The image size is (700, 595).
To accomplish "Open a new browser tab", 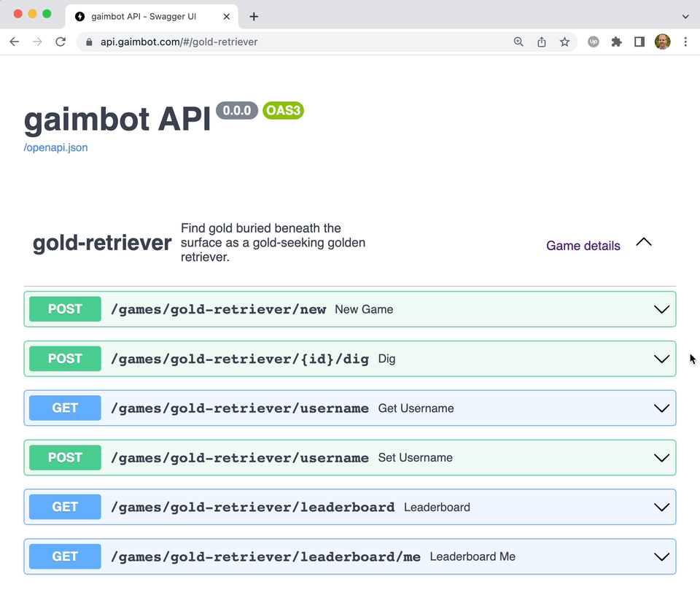I will click(x=254, y=17).
